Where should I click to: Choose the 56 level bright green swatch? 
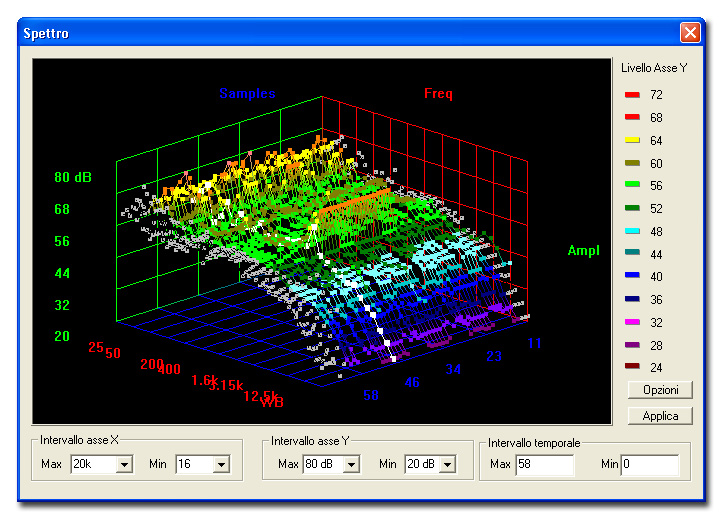[x=632, y=185]
